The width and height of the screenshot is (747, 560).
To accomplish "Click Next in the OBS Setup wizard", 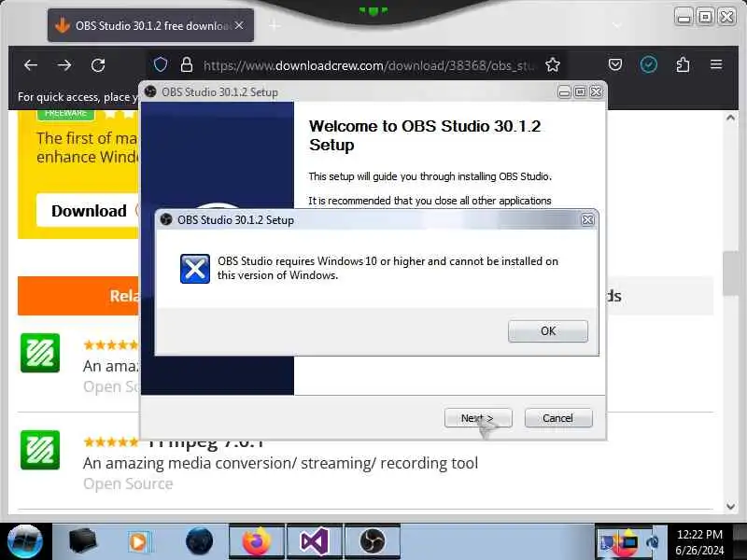I will pyautogui.click(x=478, y=418).
